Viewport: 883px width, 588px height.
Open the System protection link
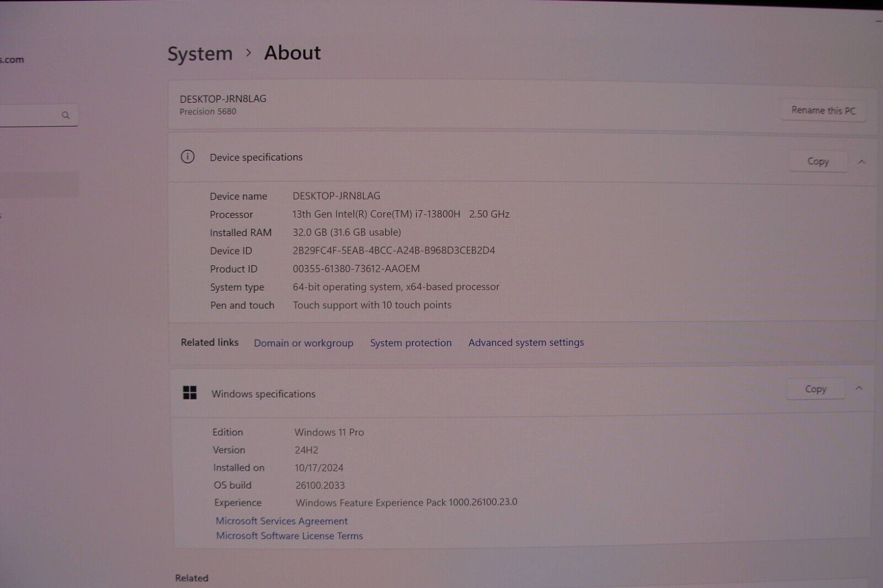[411, 343]
